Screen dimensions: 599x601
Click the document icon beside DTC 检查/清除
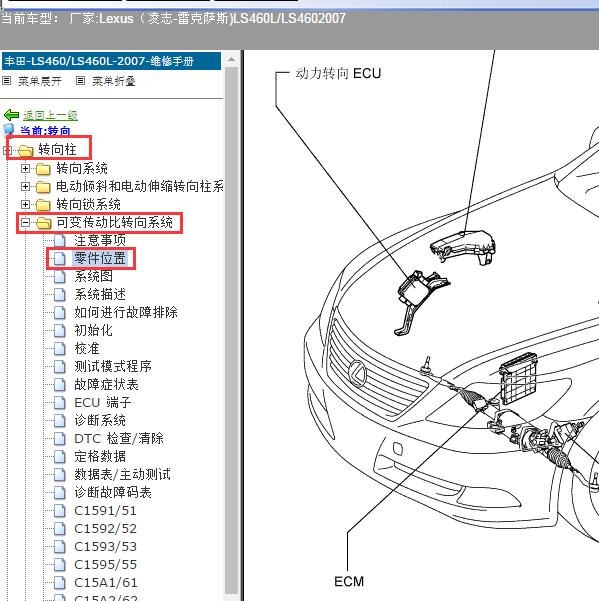(x=59, y=438)
